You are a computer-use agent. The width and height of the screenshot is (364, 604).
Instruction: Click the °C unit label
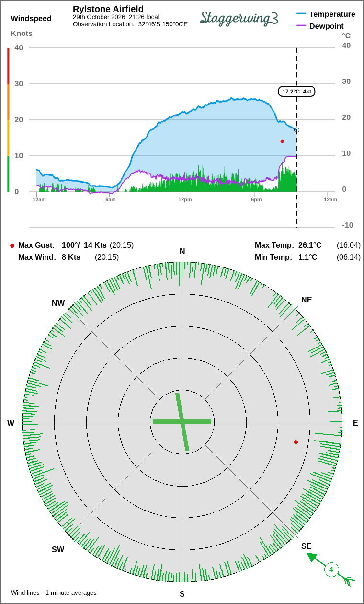[x=346, y=35]
